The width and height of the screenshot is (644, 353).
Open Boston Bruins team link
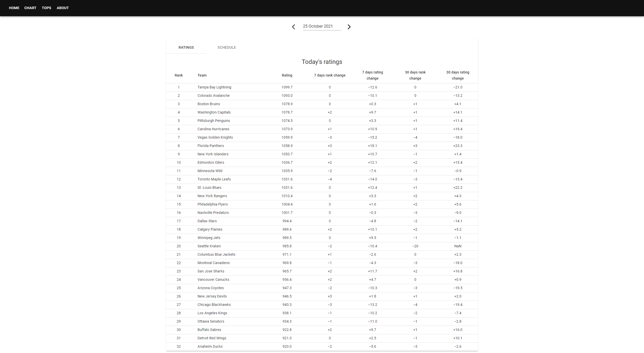tap(209, 104)
